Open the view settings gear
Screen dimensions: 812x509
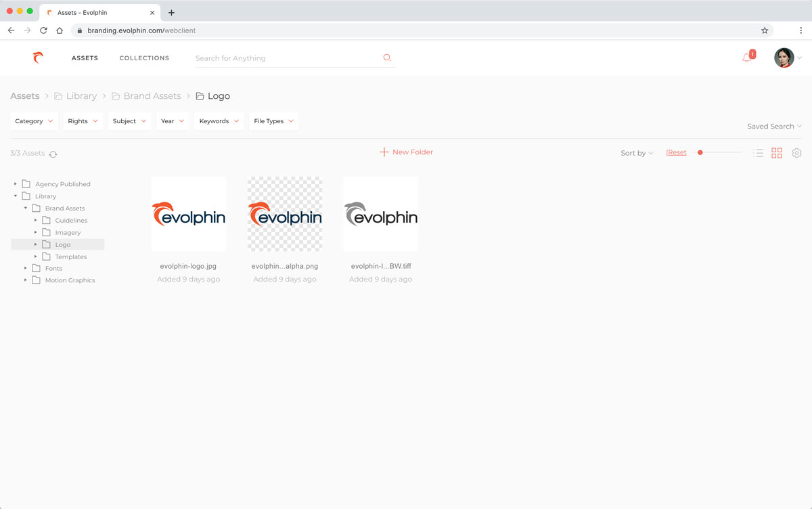click(796, 153)
